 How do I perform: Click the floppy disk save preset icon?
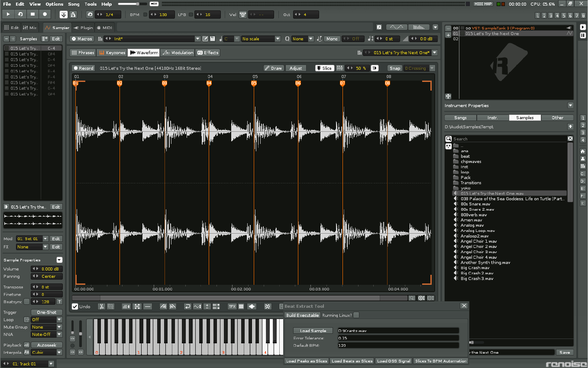pyautogui.click(x=213, y=39)
